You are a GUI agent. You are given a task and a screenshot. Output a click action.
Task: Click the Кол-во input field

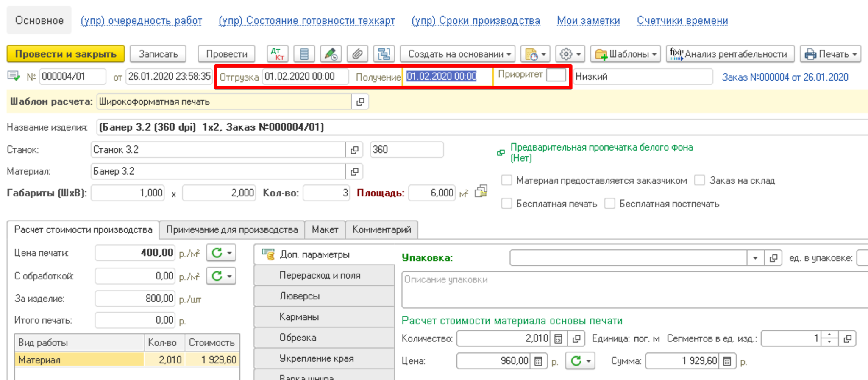pyautogui.click(x=326, y=193)
